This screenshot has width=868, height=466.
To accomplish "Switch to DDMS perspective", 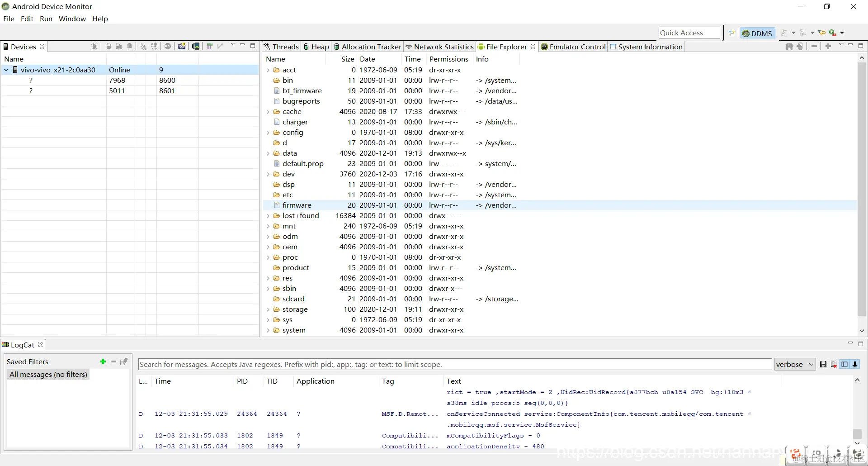I will click(758, 33).
